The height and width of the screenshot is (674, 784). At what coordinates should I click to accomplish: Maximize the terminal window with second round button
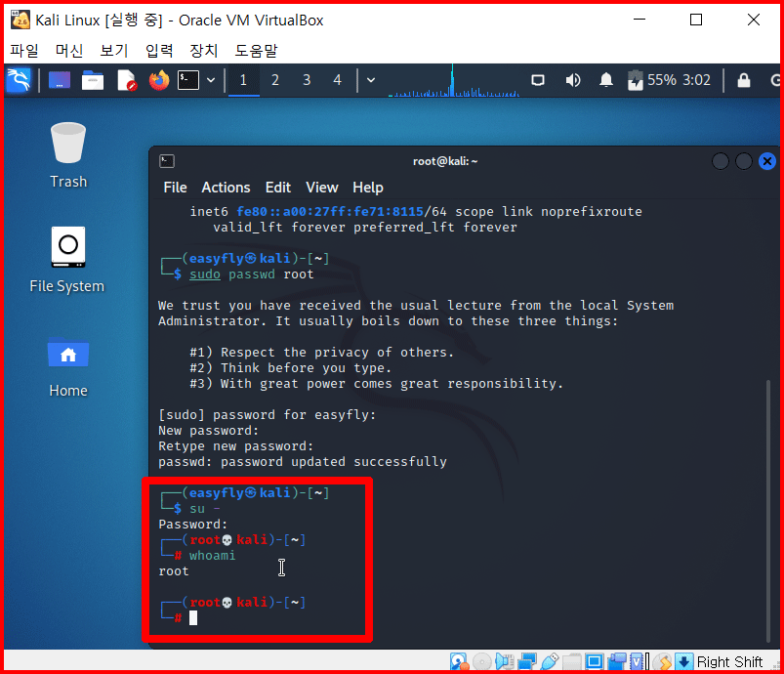pos(744,161)
